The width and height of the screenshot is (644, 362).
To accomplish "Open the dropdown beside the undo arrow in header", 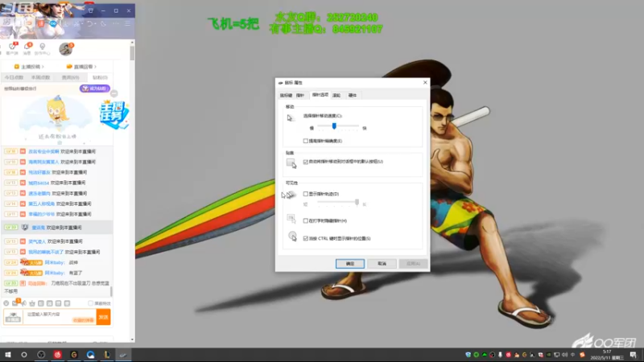I will tap(95, 24).
